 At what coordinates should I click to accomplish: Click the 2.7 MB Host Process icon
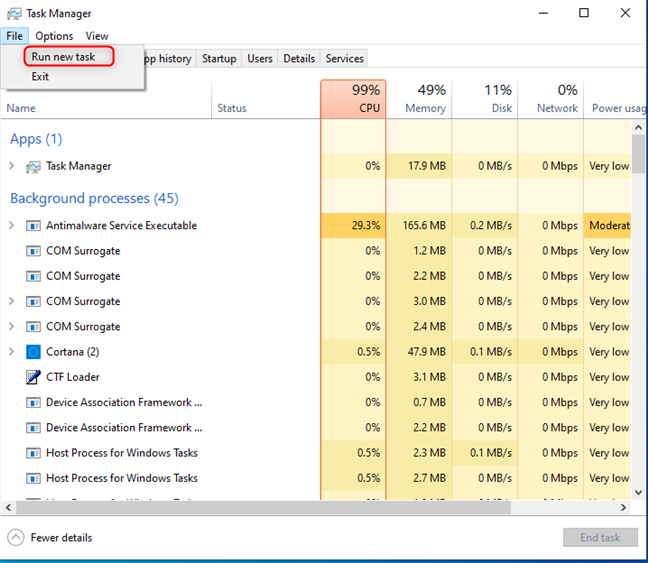coord(33,478)
